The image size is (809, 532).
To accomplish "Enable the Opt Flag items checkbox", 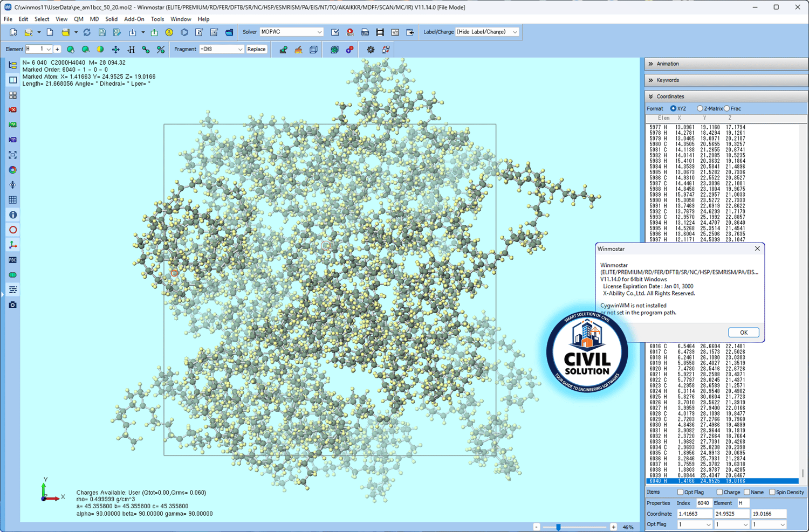I will [680, 492].
